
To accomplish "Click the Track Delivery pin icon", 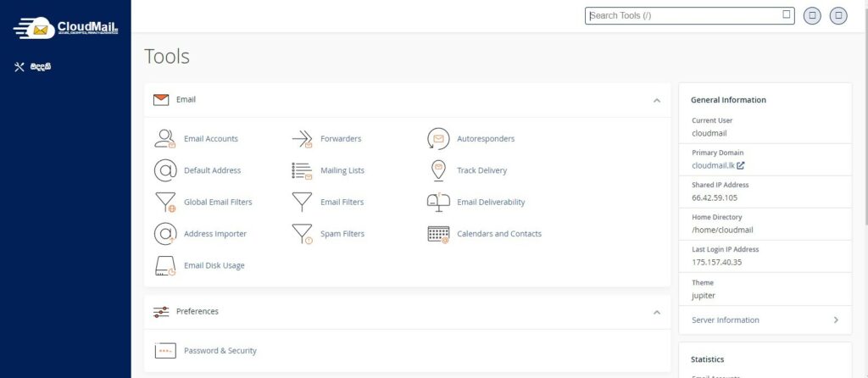I will [x=438, y=170].
